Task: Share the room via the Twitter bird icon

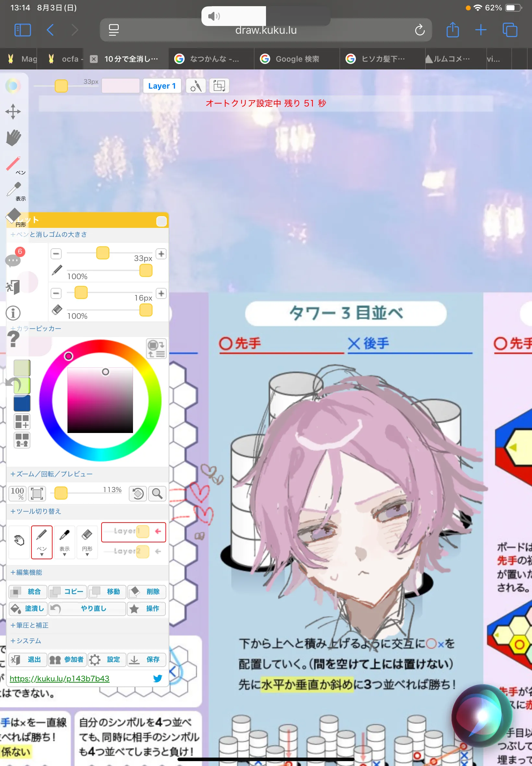Action: (158, 678)
